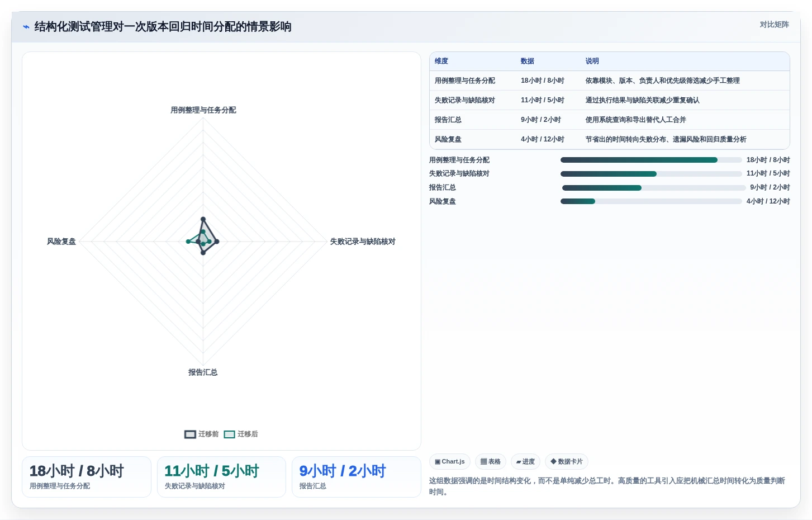Select the 进度 tag chip
This screenshot has width=812, height=520.
pyautogui.click(x=525, y=462)
